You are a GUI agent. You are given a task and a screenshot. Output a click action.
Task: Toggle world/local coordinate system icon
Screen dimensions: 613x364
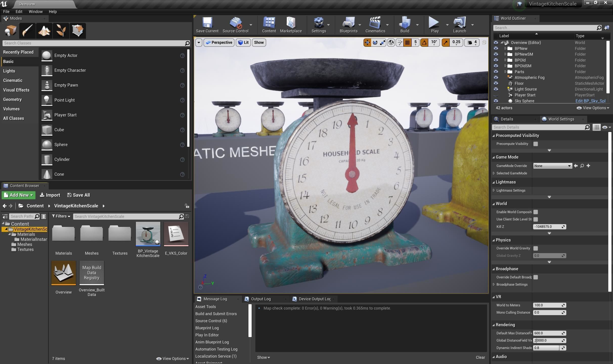(391, 42)
